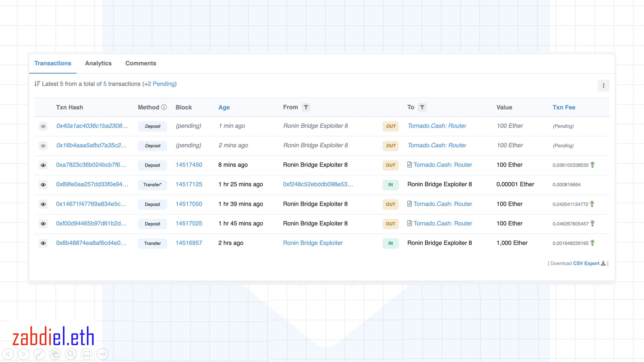Toggle the subtitles icon in slideshow bar
Viewport: 644px width, 362px height.
pyautogui.click(x=87, y=354)
